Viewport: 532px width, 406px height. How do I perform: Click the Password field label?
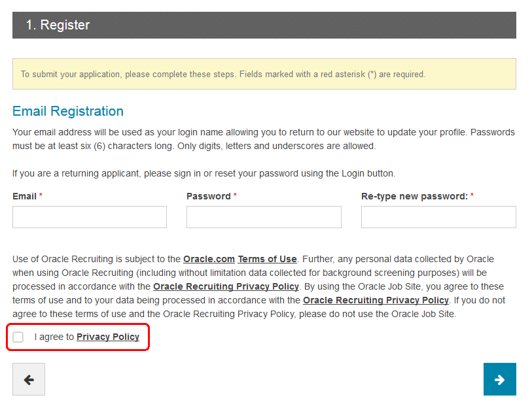(x=208, y=196)
